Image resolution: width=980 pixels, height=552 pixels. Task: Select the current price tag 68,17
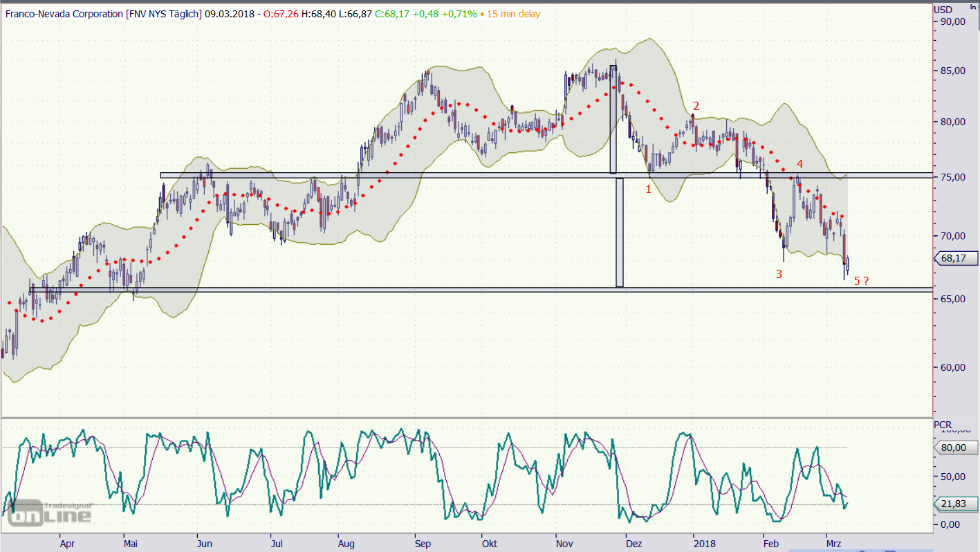click(x=957, y=259)
